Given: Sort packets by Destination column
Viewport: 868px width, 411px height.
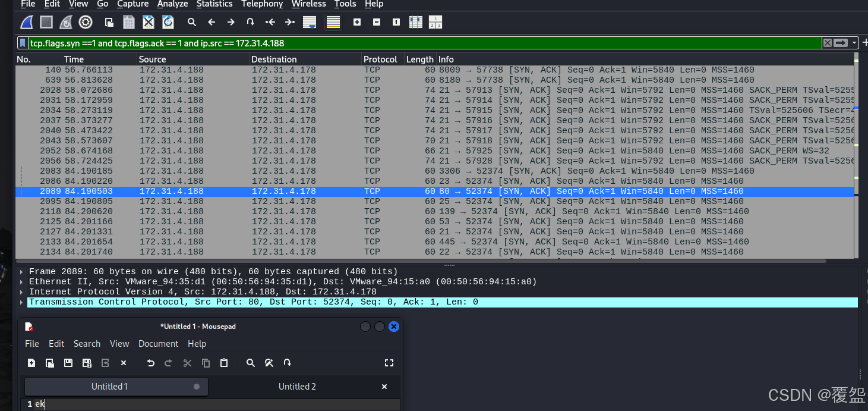Looking at the screenshot, I should point(306,59).
